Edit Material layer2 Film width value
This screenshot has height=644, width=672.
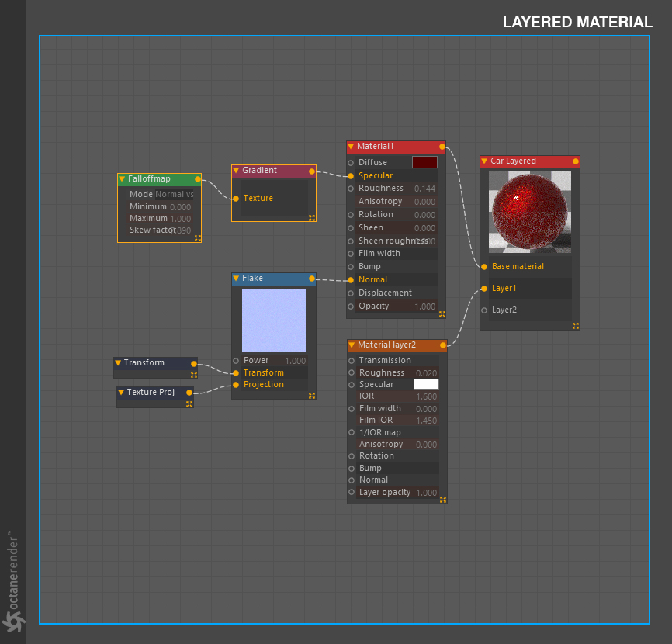(x=427, y=409)
